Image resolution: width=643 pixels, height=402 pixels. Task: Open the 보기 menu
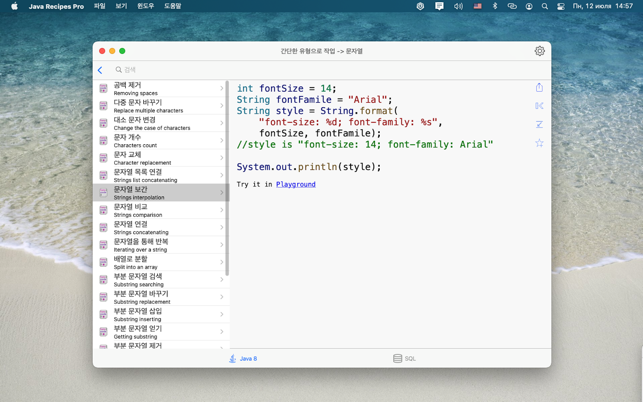coord(121,6)
